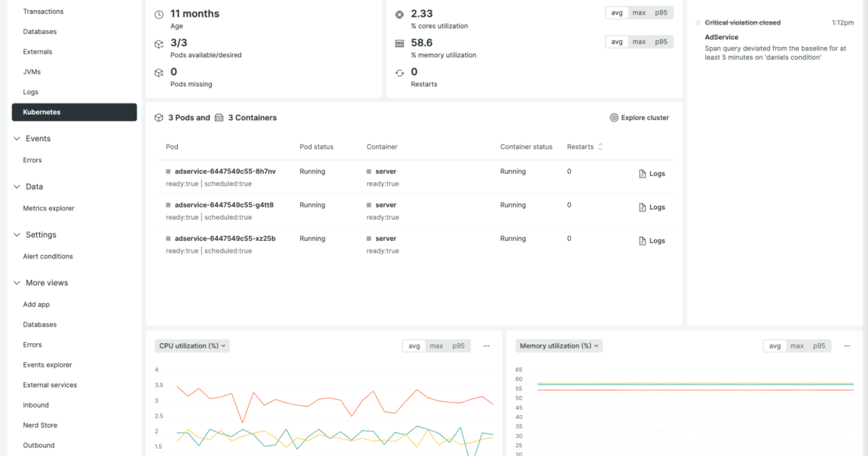The width and height of the screenshot is (868, 456).
Task: Open the AdService link in the event
Action: (720, 36)
